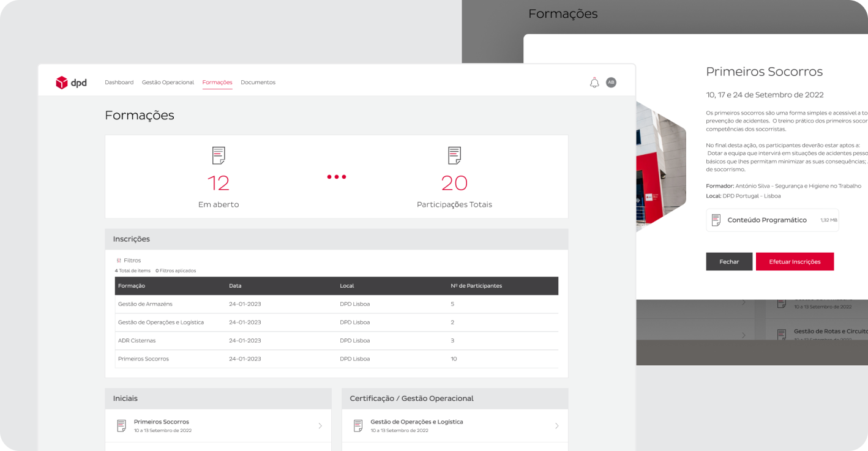Open the notifications bell

point(594,83)
